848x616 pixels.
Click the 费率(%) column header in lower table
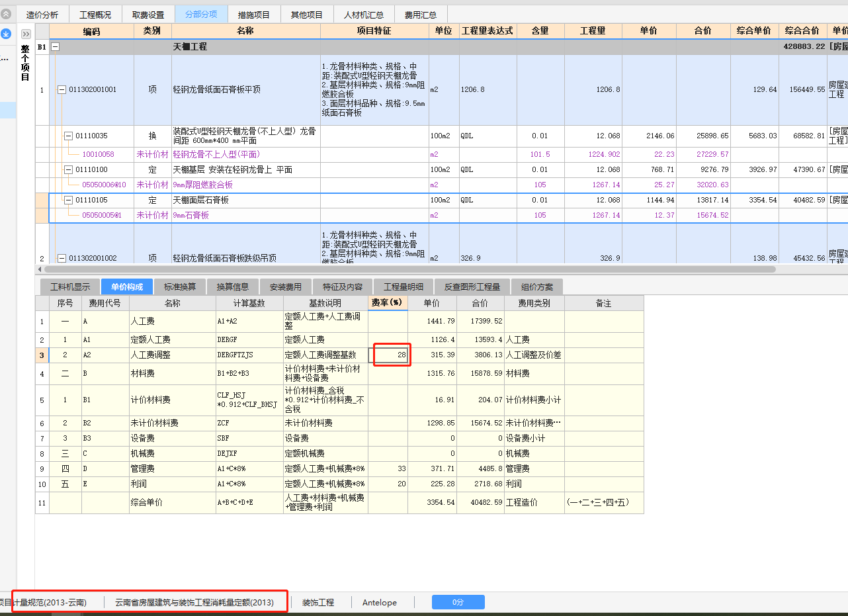point(387,303)
